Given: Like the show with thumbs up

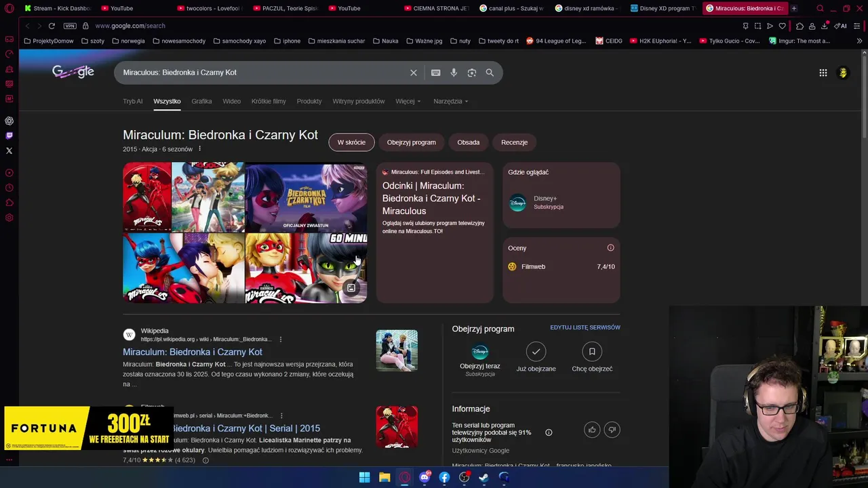Looking at the screenshot, I should tap(592, 430).
